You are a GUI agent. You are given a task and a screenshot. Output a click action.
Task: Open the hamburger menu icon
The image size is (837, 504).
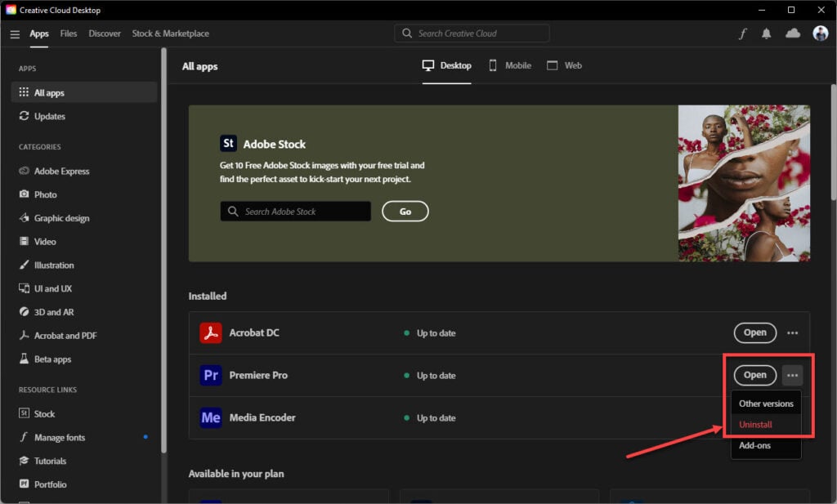click(x=15, y=34)
